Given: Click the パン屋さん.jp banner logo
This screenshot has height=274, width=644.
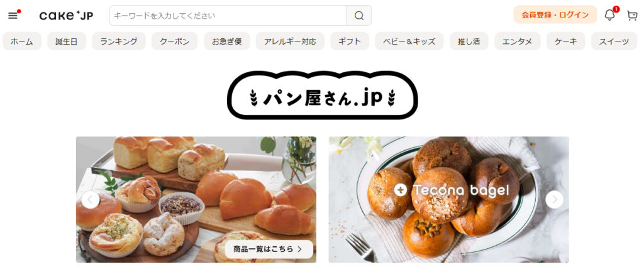Looking at the screenshot, I should (323, 95).
